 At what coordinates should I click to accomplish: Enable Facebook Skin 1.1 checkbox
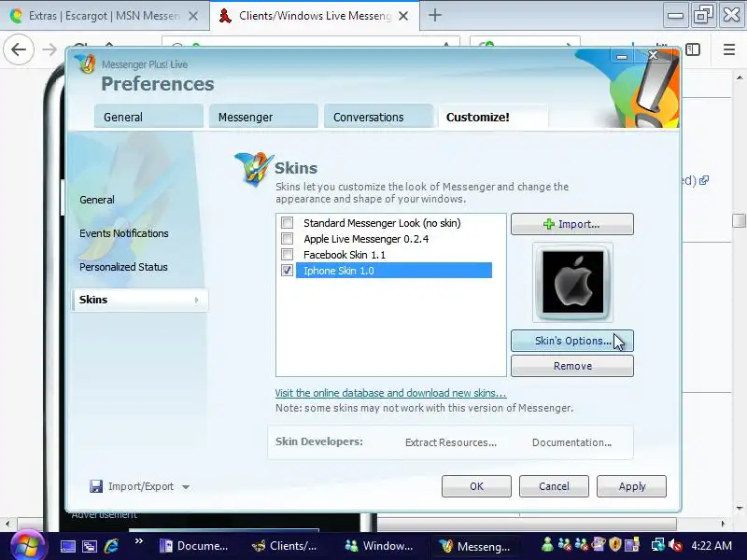click(288, 254)
